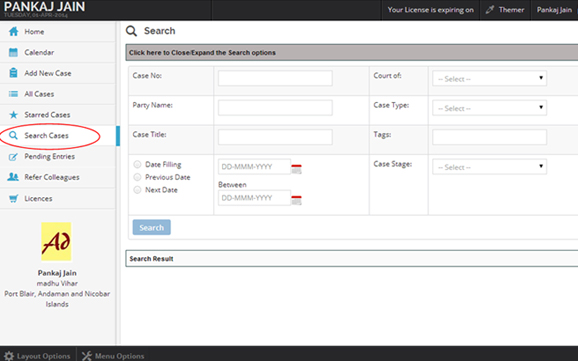This screenshot has width=578, height=361.
Task: Click the yellow Ad profile logo
Action: 56,242
